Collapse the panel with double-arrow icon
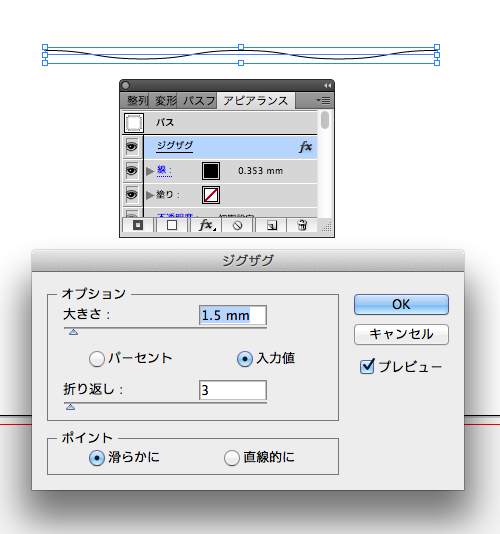Screen dimensions: 500x534 point(327,85)
